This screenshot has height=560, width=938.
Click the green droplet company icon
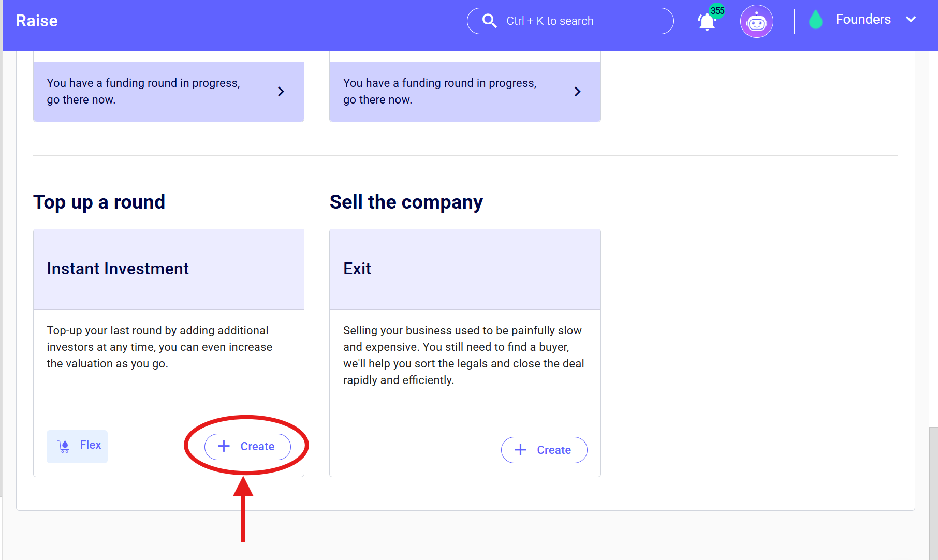(x=816, y=20)
